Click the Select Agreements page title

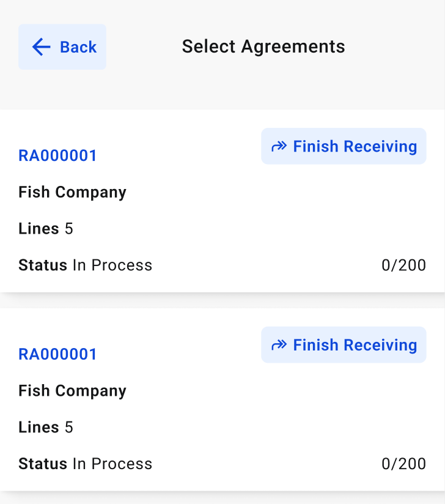(x=263, y=46)
